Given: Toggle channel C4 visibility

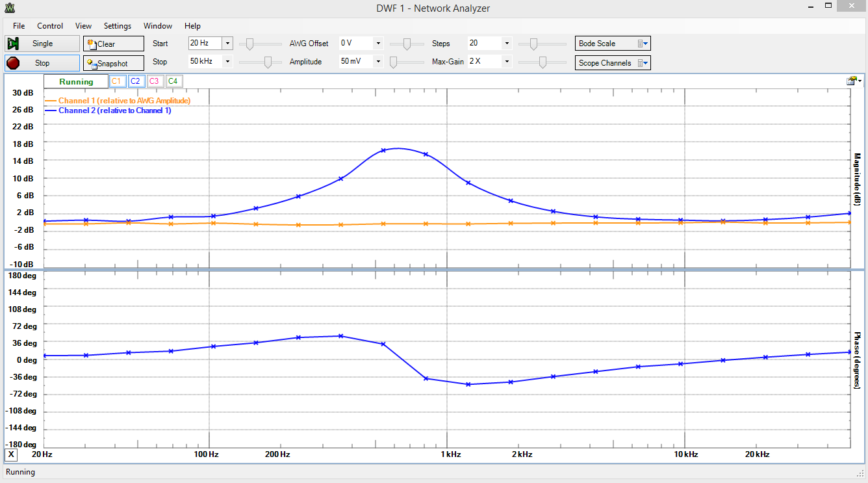Looking at the screenshot, I should (173, 81).
